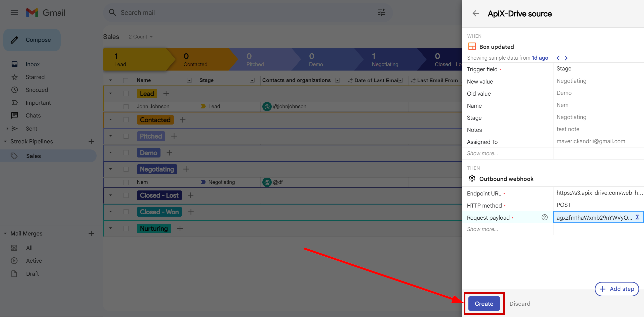Go back with the arrow beside ApiX-Drive source
Viewport: 644px width, 317px height.
475,14
